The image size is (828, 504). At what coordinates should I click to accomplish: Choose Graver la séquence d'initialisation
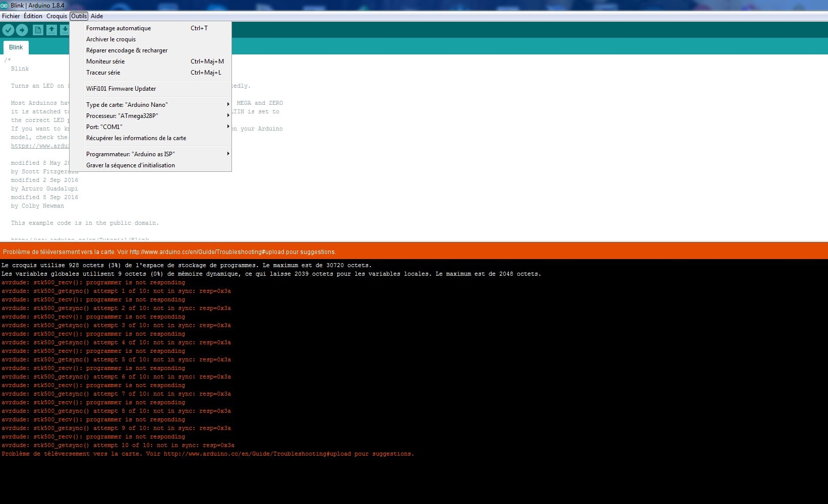pyautogui.click(x=150, y=165)
